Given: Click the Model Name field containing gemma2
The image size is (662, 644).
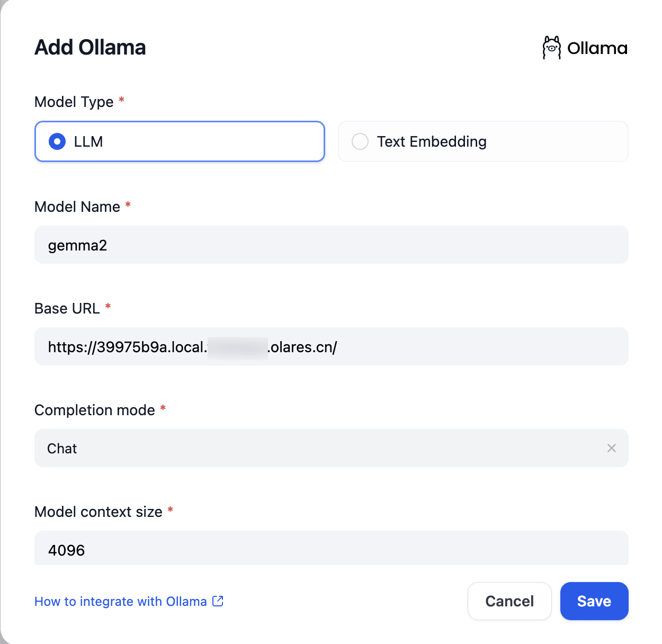Looking at the screenshot, I should point(331,245).
